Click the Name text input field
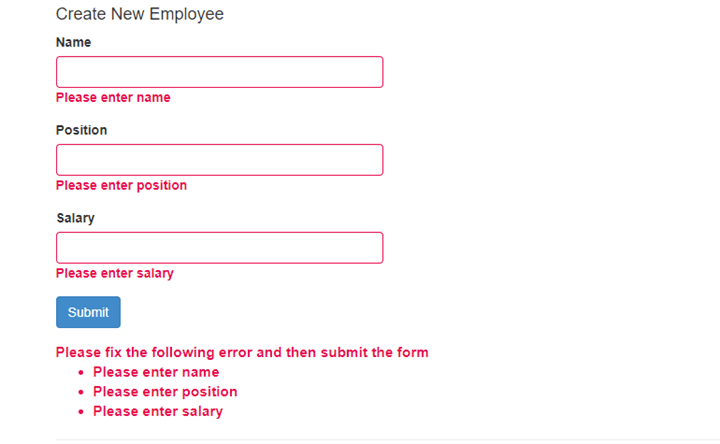Screen dimensions: 720x444 219,72
